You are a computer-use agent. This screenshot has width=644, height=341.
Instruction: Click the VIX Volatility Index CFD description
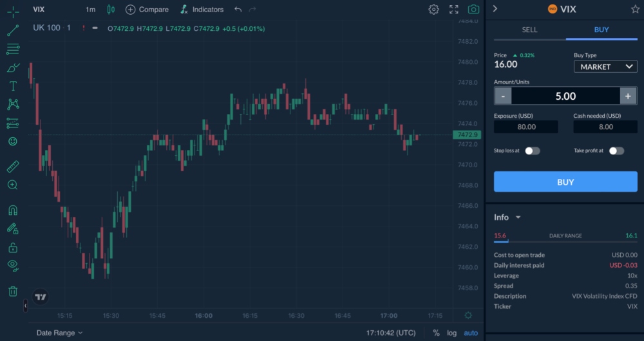click(x=605, y=296)
